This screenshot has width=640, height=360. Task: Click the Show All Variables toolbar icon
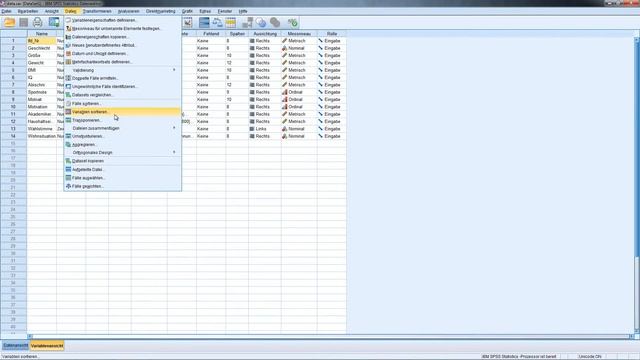(x=275, y=22)
